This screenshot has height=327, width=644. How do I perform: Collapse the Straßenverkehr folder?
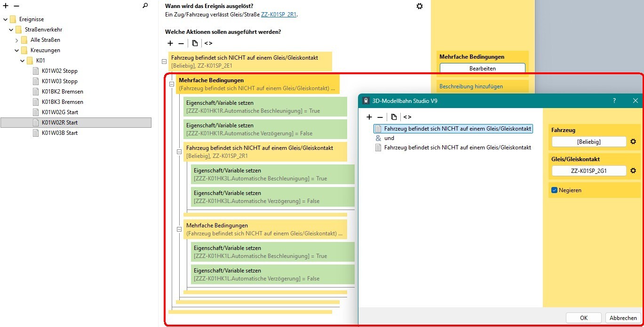[x=11, y=30]
